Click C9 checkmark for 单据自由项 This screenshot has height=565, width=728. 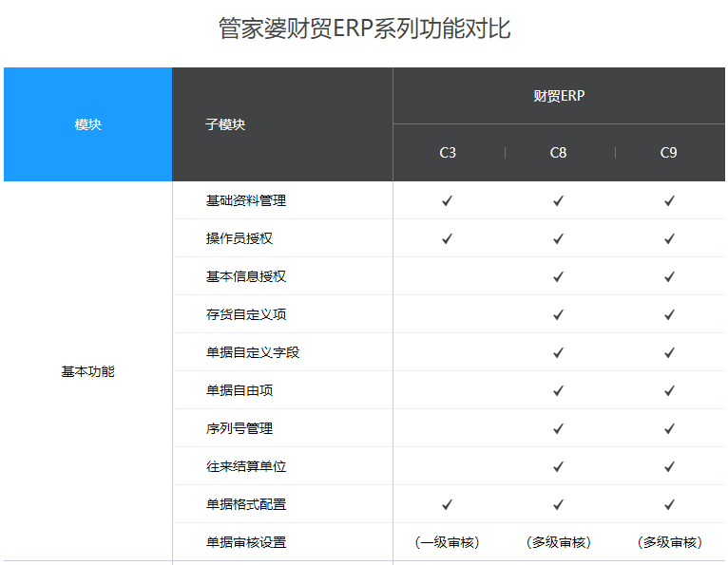point(669,390)
